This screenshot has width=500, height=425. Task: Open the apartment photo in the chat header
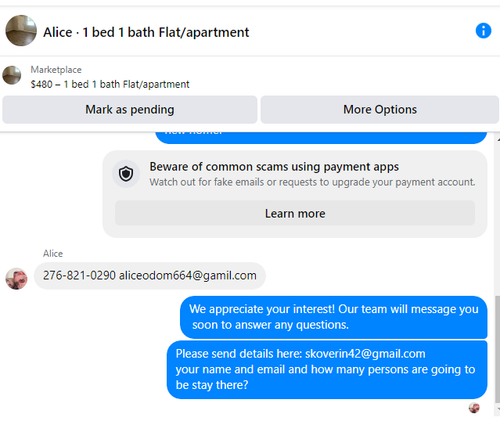coord(21,30)
